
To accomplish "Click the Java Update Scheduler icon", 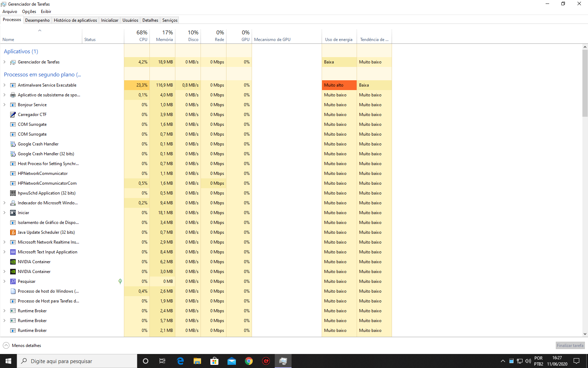I will (x=13, y=232).
